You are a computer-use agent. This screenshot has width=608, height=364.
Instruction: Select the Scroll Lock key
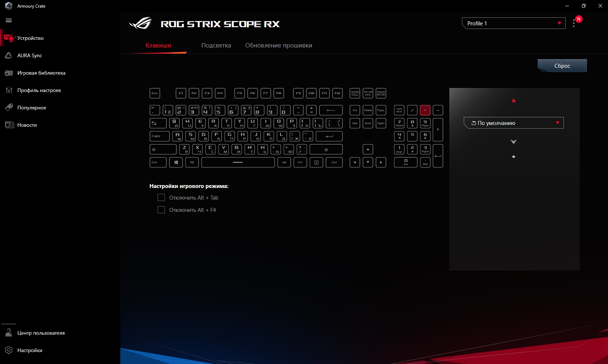[x=368, y=93]
